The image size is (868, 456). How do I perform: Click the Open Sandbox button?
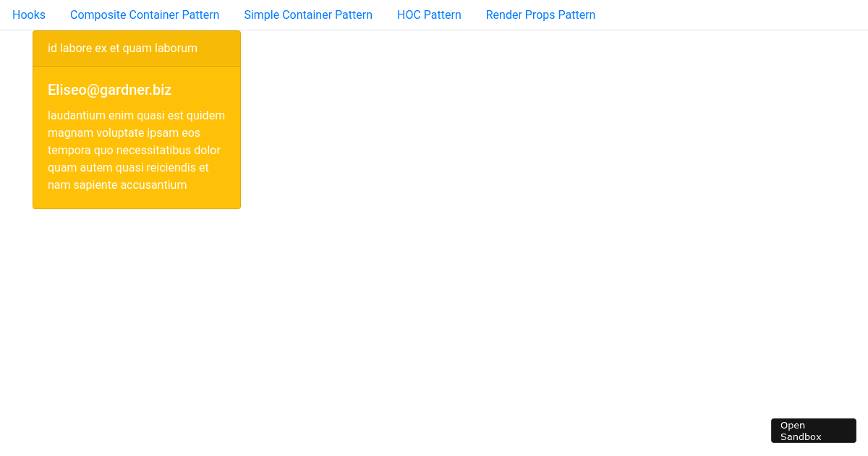point(813,431)
